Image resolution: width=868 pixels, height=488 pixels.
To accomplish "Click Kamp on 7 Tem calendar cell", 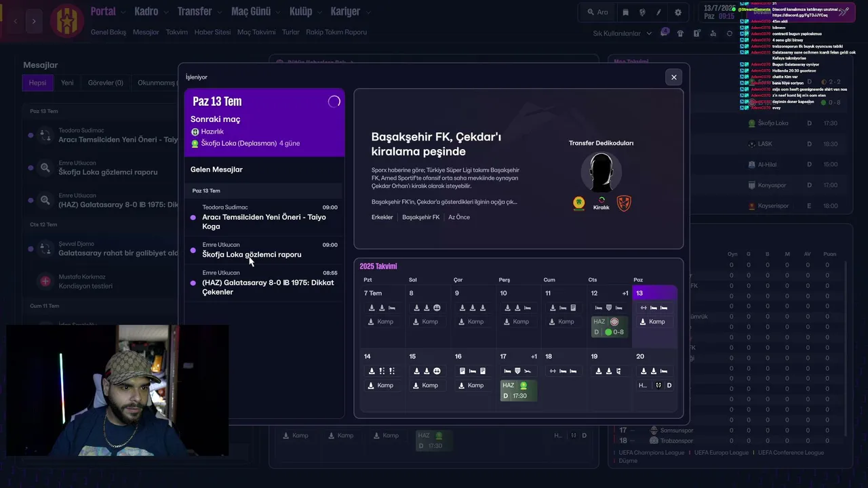I will click(x=381, y=322).
